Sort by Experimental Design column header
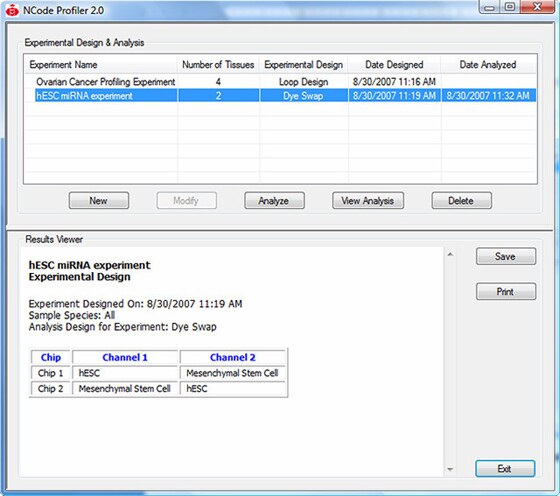560x496 pixels. 304,65
